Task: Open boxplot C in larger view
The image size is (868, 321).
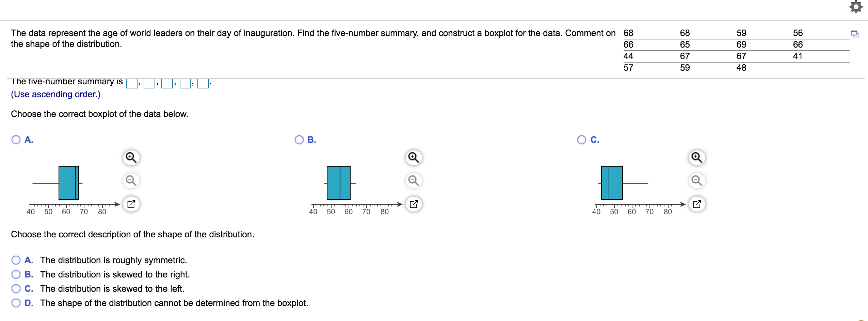Action: (696, 203)
